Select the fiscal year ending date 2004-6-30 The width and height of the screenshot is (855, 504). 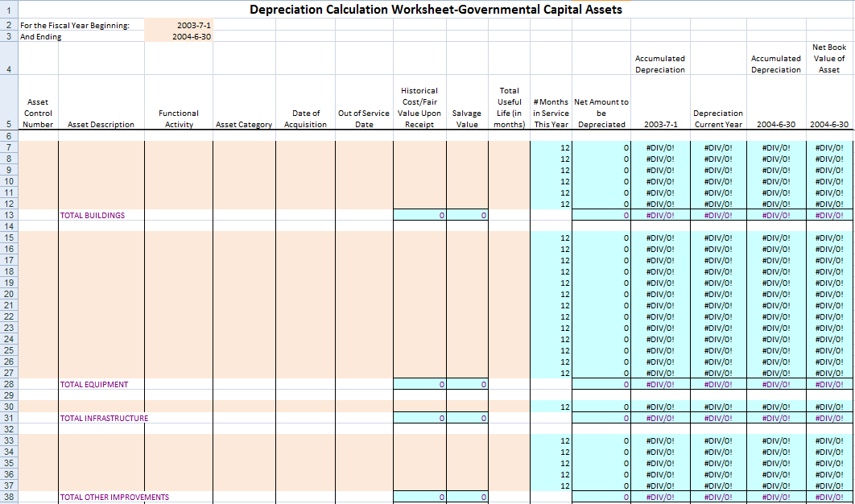[x=193, y=36]
